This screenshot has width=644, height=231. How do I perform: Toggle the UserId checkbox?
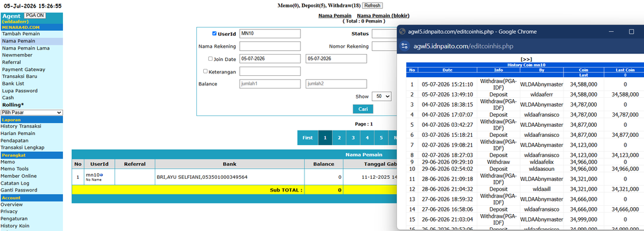click(x=214, y=34)
